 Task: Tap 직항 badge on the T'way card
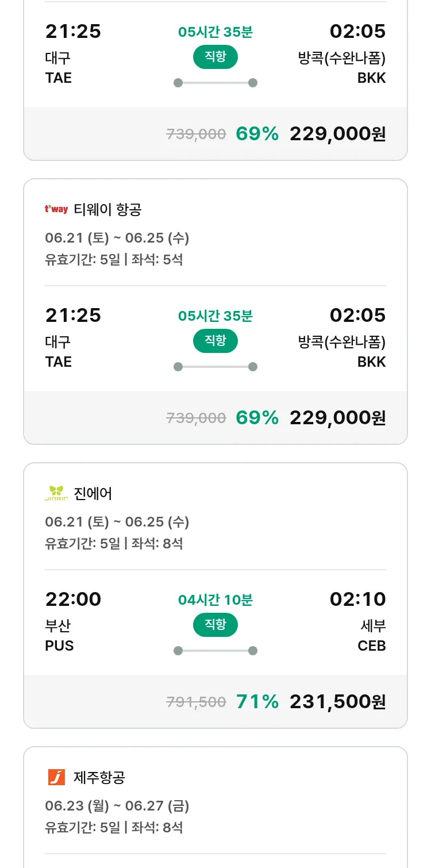[215, 341]
